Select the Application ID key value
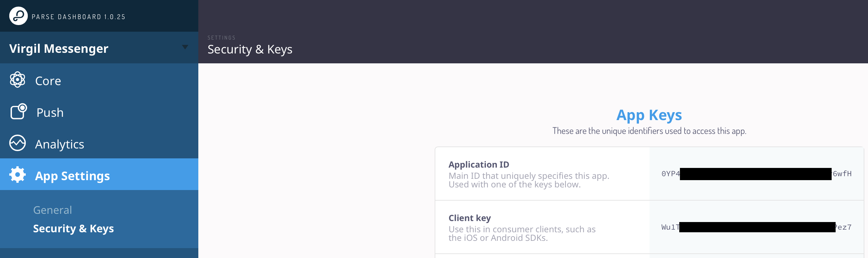 [x=757, y=174]
